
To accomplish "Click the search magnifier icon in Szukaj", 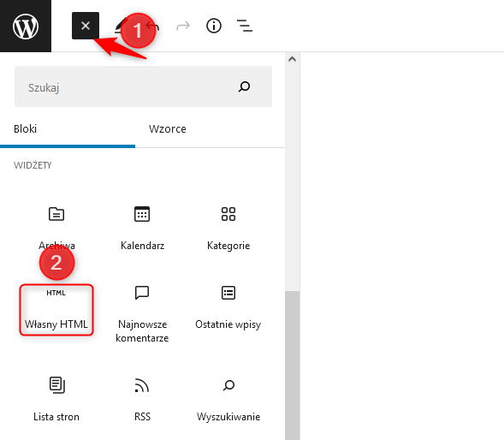I will tap(244, 86).
